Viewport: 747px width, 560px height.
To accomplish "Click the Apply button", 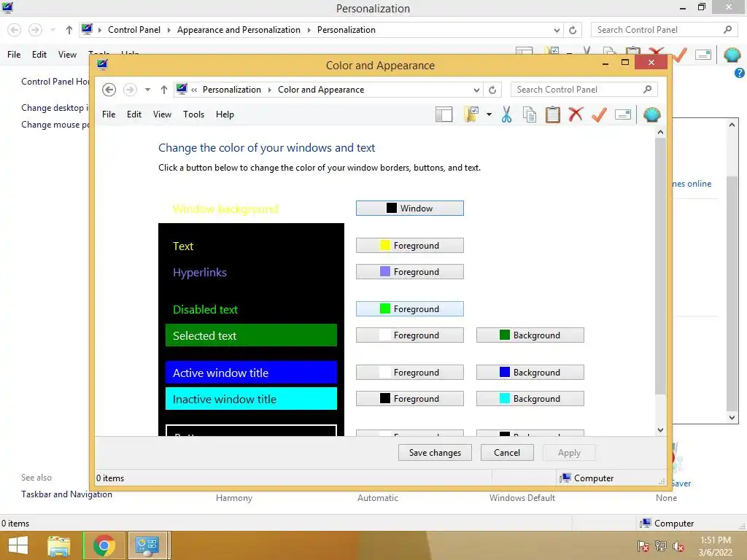I will [x=569, y=452].
